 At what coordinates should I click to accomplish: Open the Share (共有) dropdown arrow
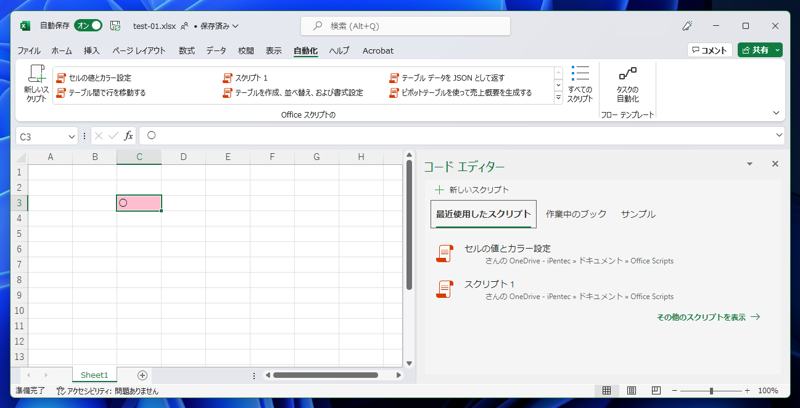pos(777,50)
